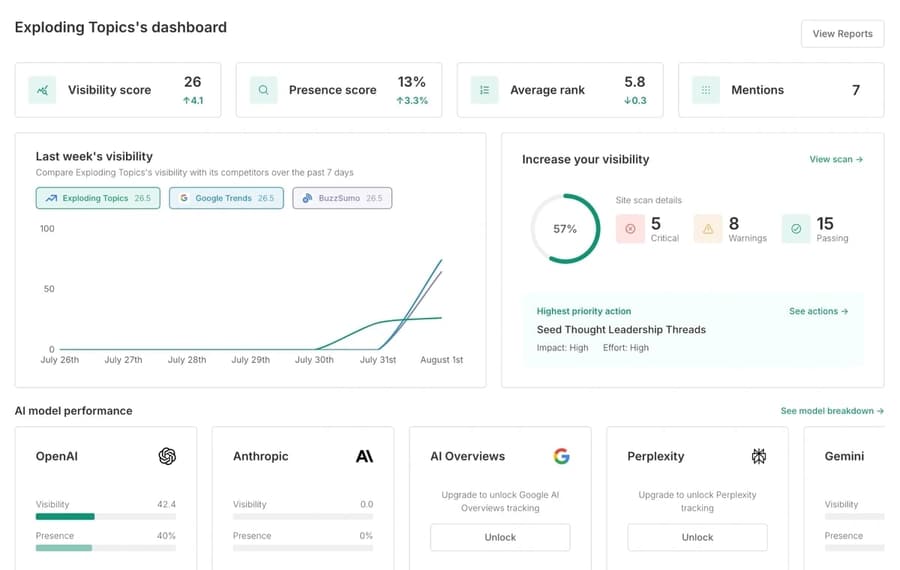Open See model breakdown link
The image size is (900, 570).
[832, 411]
